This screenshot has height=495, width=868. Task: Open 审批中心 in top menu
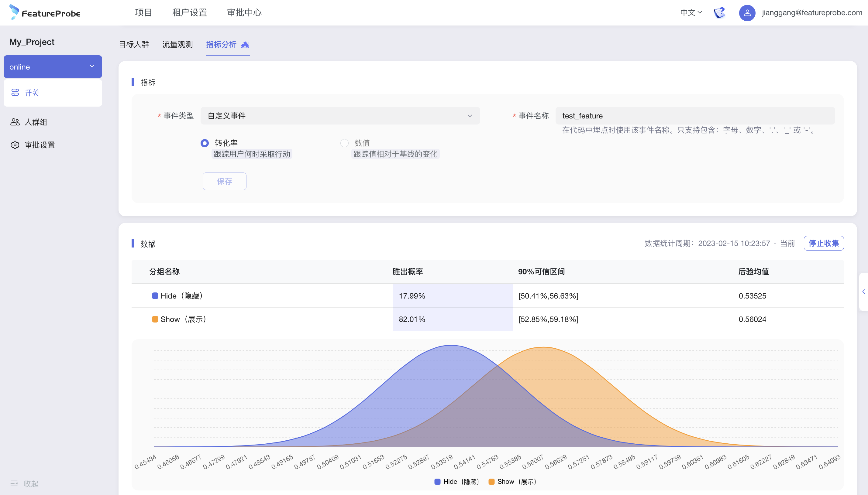pyautogui.click(x=244, y=12)
